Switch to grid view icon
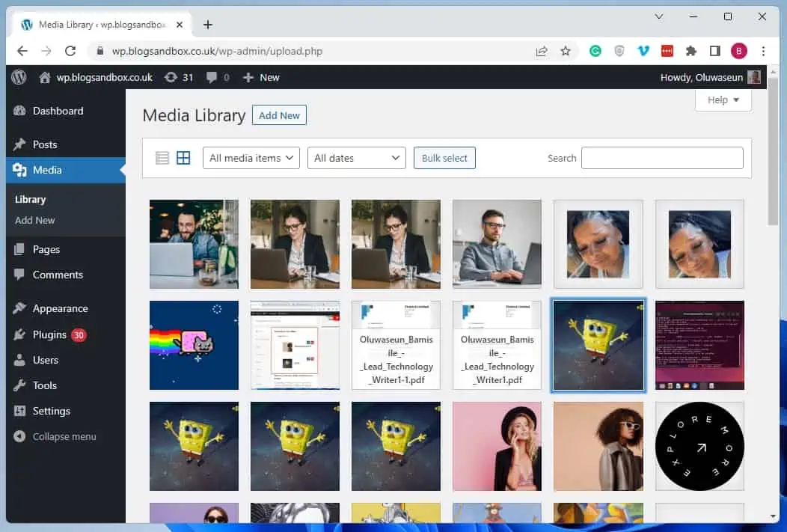This screenshot has height=532, width=787. point(184,158)
